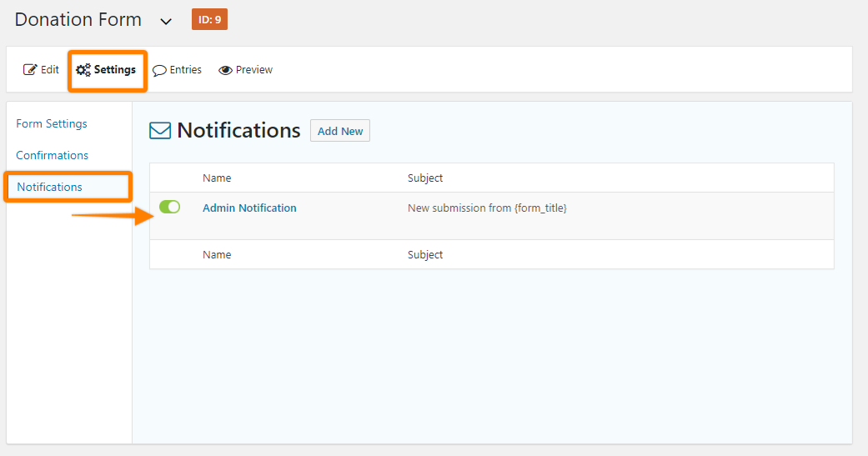868x456 pixels.
Task: Click the pencil Edit icon
Action: (x=30, y=70)
